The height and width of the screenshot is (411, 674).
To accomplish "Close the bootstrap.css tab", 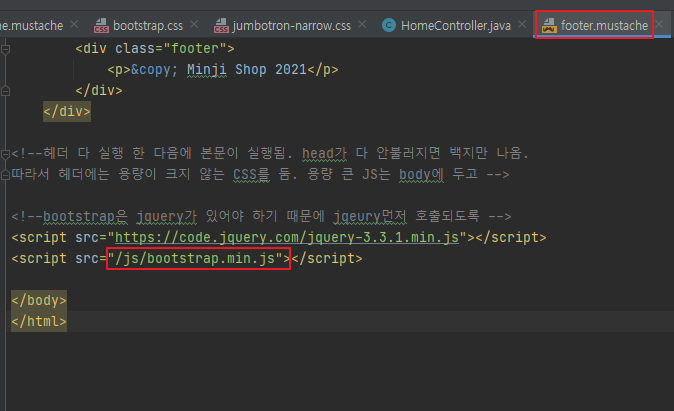I will tap(194, 24).
